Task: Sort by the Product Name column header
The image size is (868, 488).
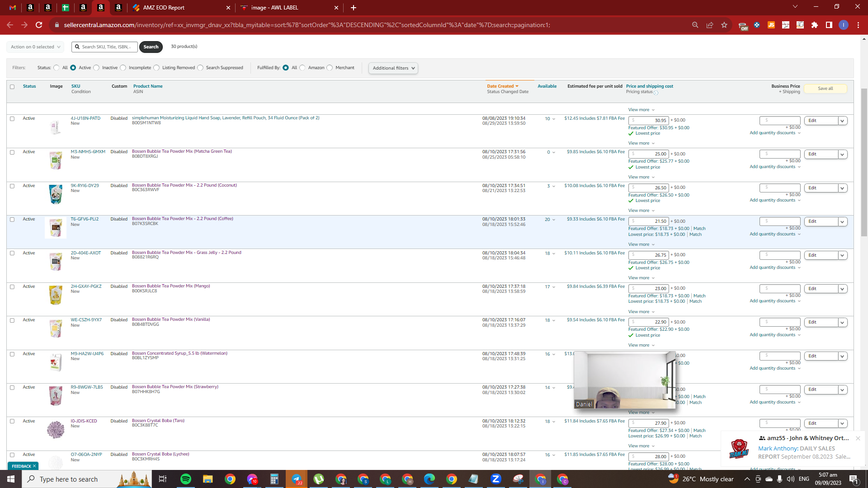Action: (148, 86)
